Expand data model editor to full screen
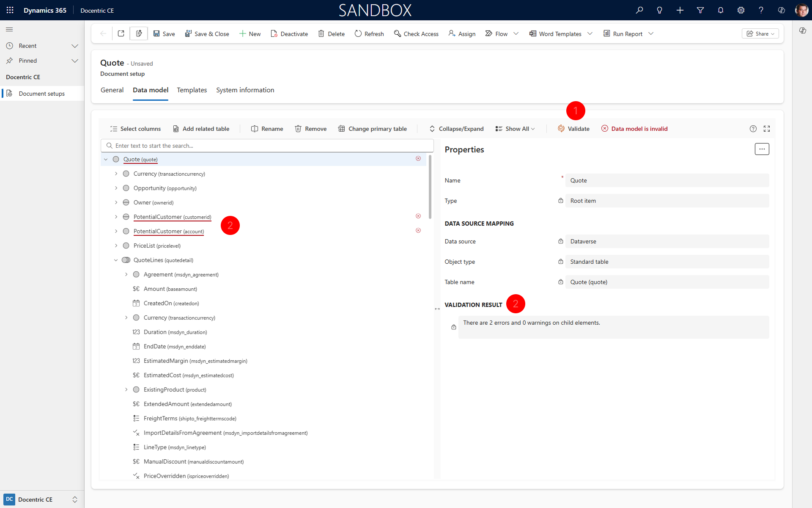The width and height of the screenshot is (812, 508). tap(767, 129)
